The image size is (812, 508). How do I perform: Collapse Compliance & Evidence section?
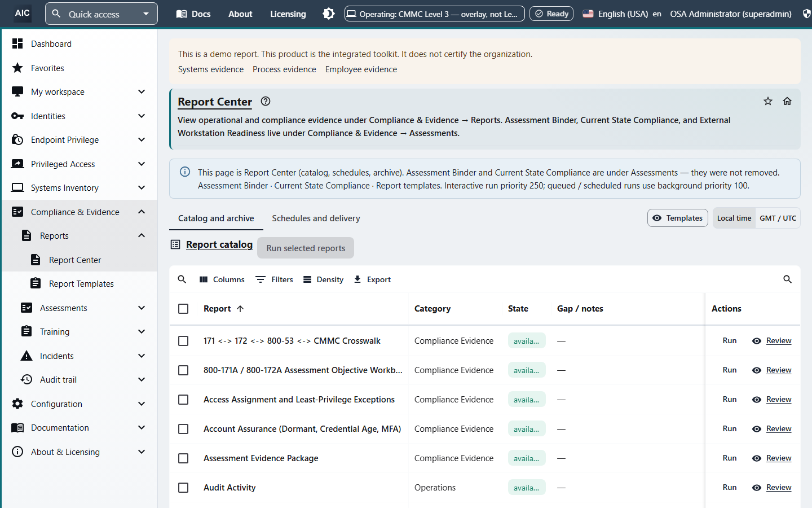tap(79, 212)
